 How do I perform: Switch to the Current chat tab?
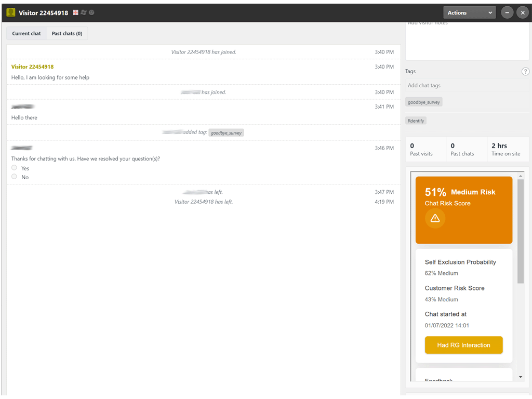tap(26, 34)
